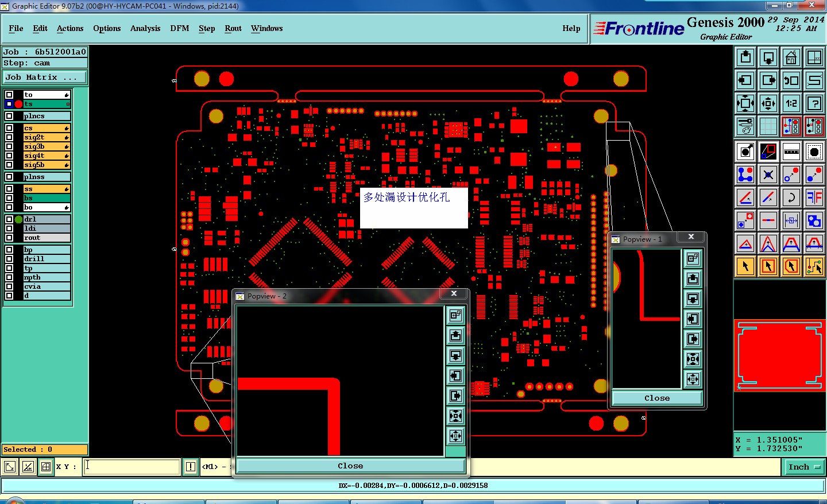
Task: Select the ts layer name
Action: pyautogui.click(x=47, y=104)
